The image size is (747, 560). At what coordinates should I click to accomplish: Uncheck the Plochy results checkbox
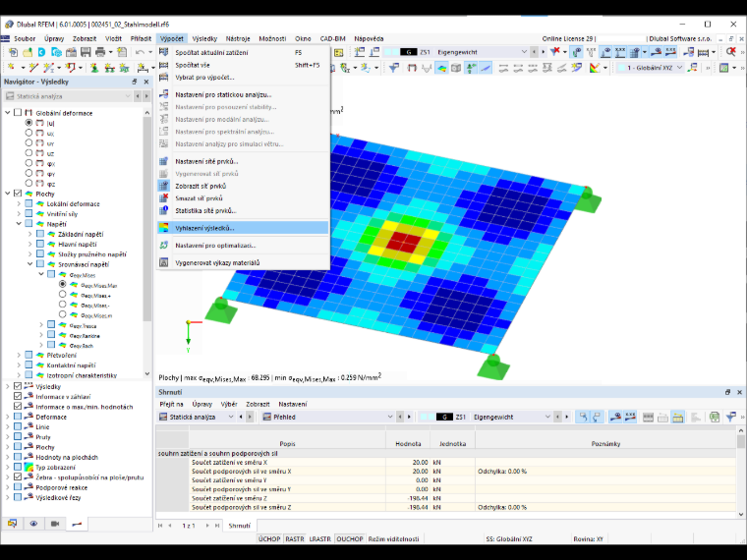point(18,194)
